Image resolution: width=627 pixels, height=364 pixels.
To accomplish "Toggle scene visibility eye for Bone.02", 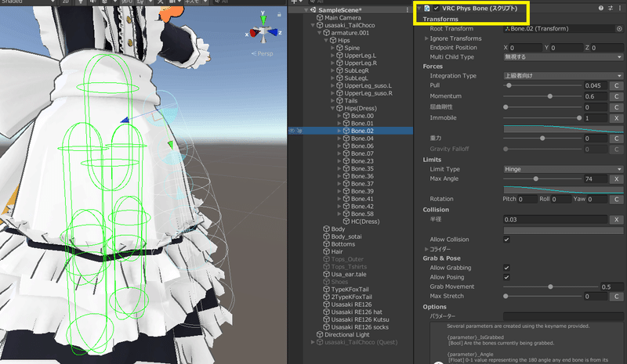I will (292, 131).
